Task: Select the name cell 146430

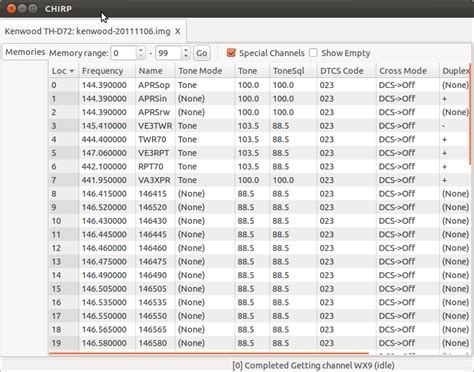Action: coord(155,221)
